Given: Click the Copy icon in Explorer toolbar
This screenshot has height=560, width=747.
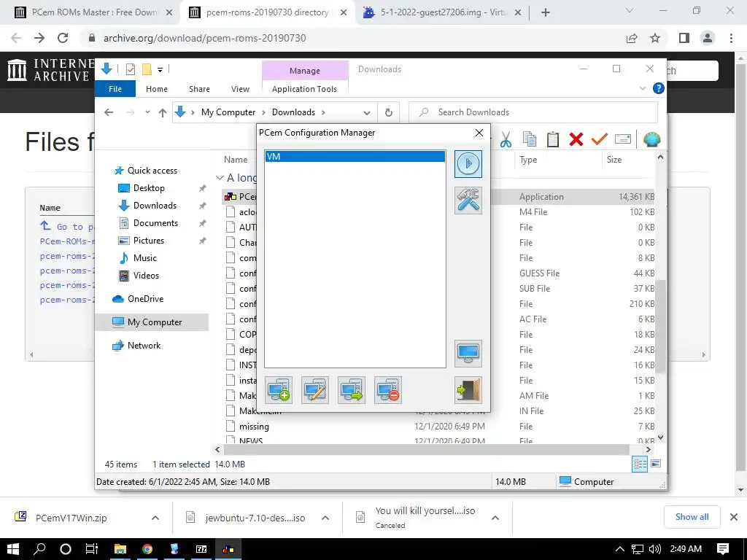Looking at the screenshot, I should pyautogui.click(x=530, y=139).
